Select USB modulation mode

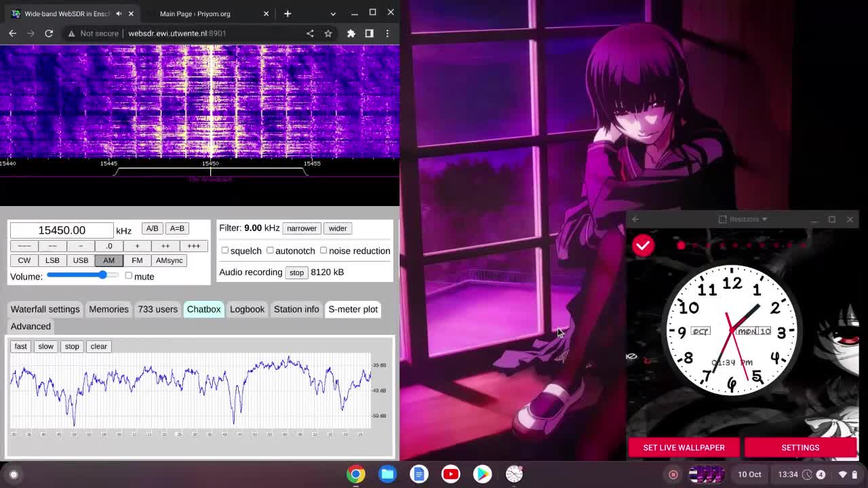click(81, 260)
